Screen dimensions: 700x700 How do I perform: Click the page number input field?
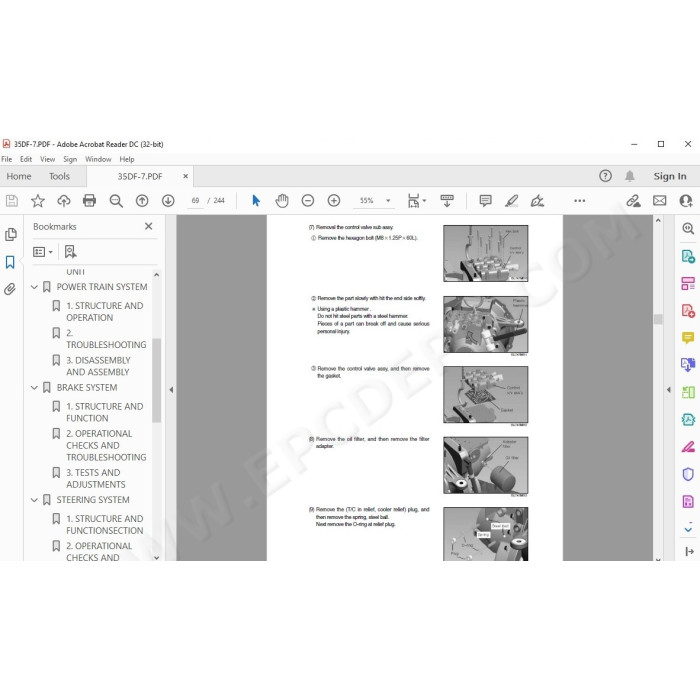195,201
